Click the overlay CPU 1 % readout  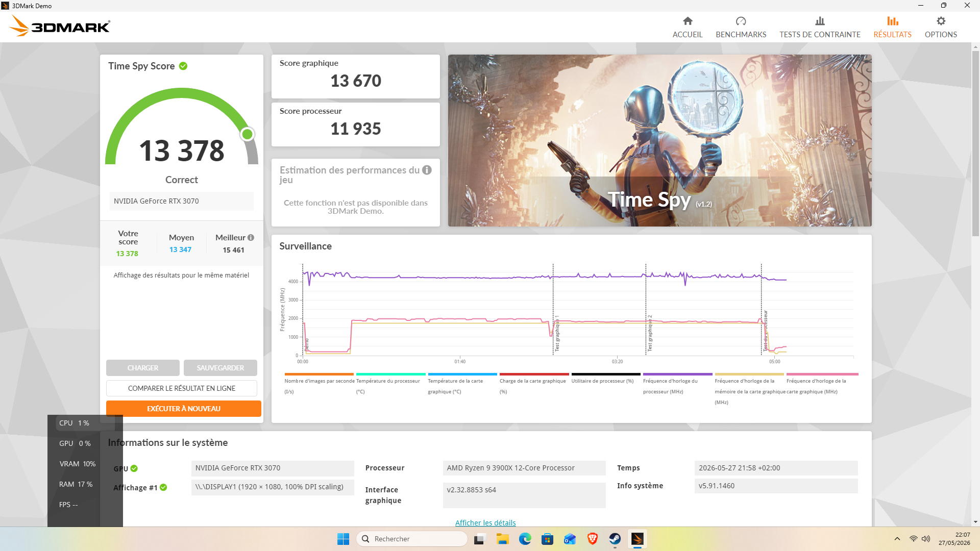(x=74, y=423)
